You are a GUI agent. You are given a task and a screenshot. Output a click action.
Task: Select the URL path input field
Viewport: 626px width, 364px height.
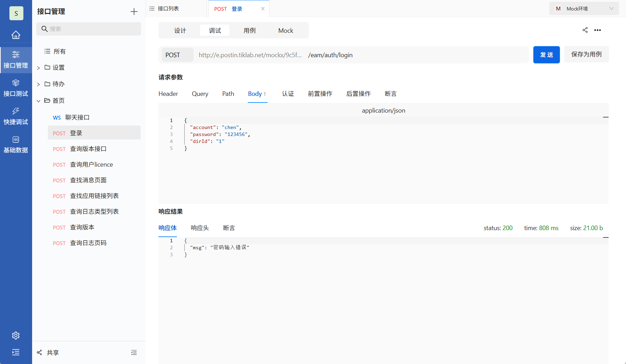click(384, 55)
